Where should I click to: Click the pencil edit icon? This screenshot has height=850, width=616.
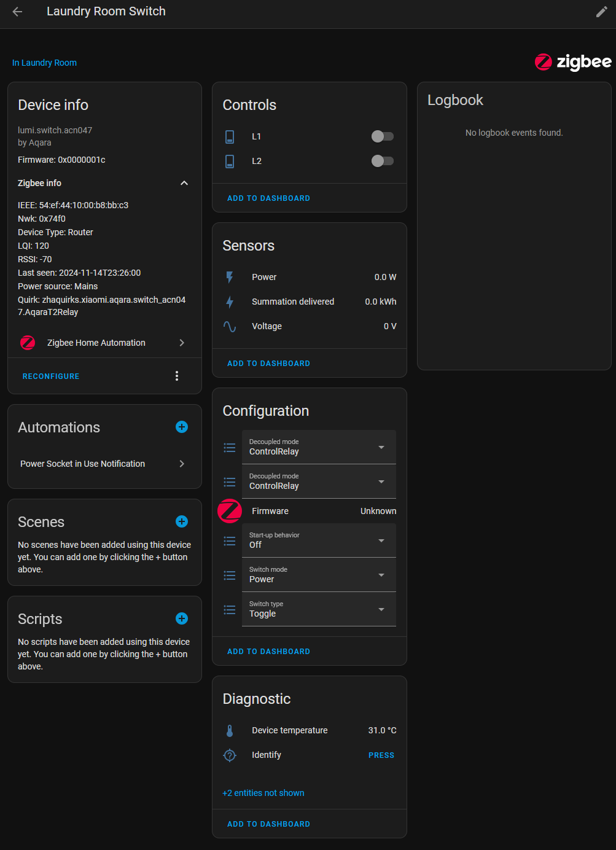tap(601, 12)
